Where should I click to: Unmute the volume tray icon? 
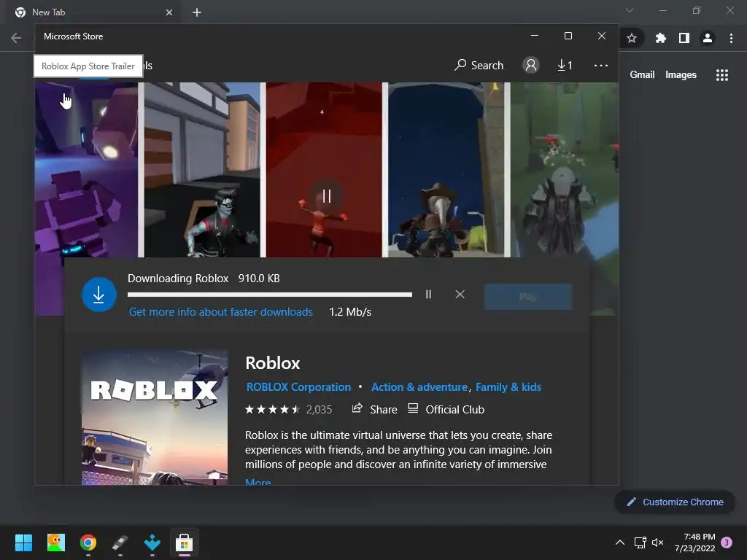point(657,542)
